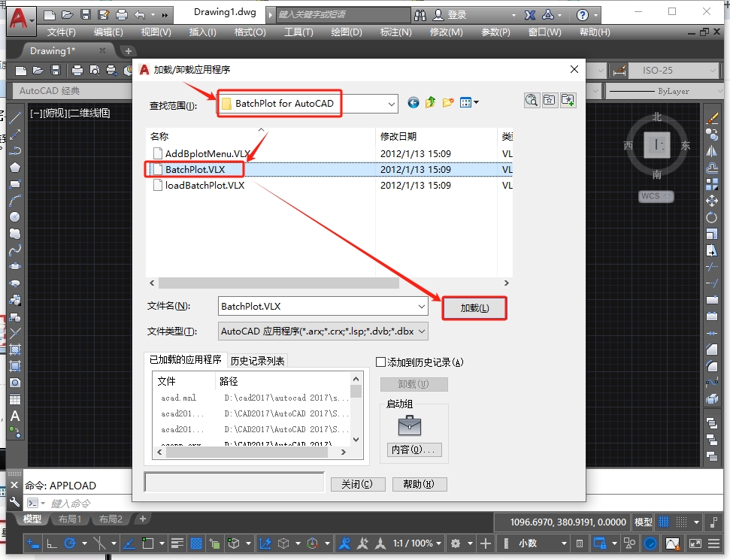Select the Table tool in draw toolbar

coord(15,399)
